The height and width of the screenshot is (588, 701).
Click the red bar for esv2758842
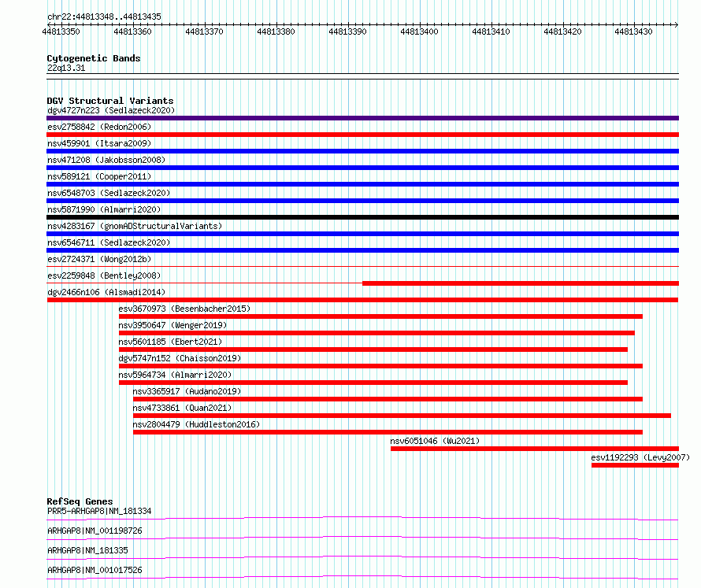click(x=362, y=135)
